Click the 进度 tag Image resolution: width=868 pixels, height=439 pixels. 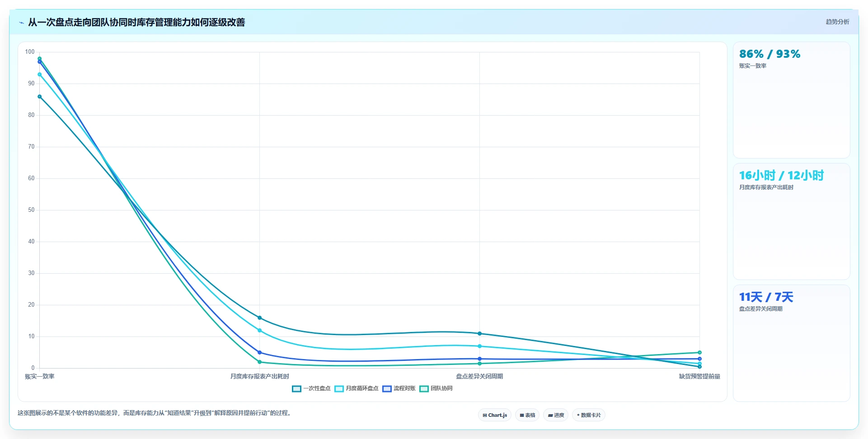click(x=556, y=415)
